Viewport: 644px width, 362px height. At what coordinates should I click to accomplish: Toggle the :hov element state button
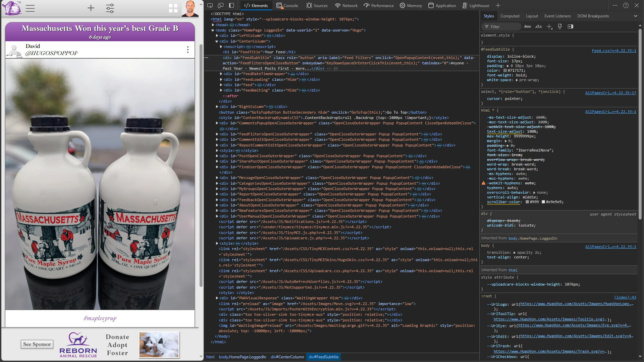pyautogui.click(x=528, y=26)
